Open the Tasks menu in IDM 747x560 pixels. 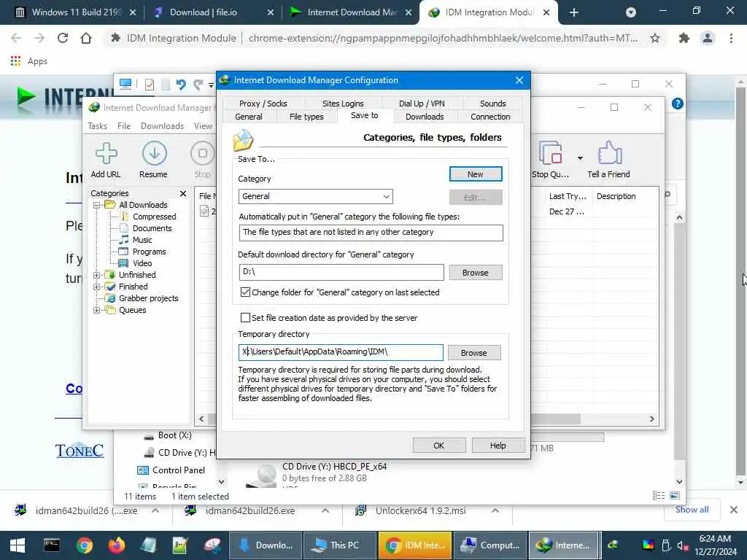(98, 126)
